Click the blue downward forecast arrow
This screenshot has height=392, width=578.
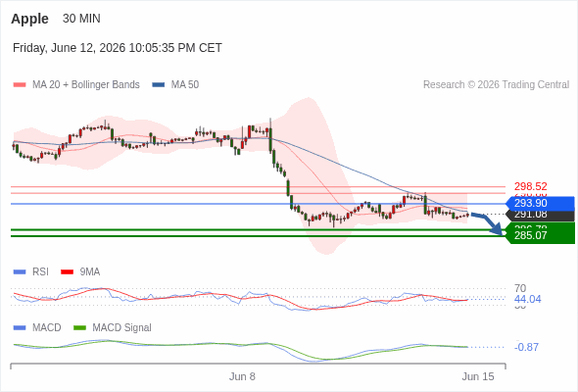tap(487, 223)
